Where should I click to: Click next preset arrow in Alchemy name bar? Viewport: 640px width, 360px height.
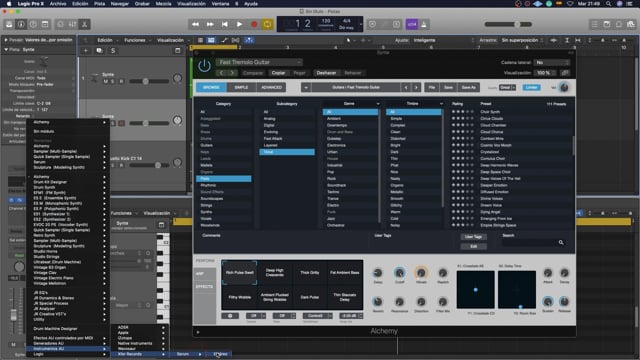[x=416, y=87]
